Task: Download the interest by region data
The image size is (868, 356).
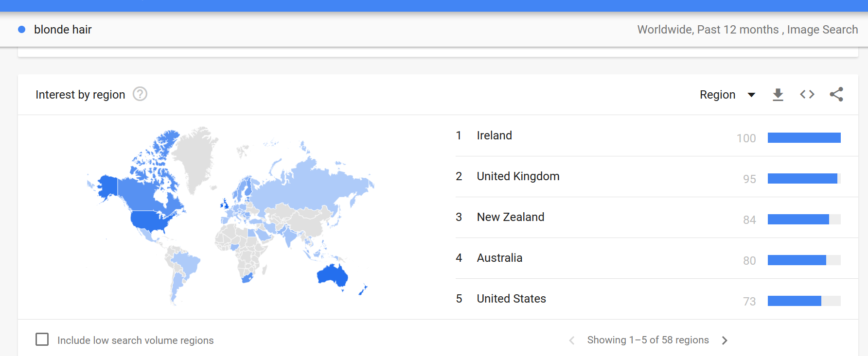Action: 778,94
